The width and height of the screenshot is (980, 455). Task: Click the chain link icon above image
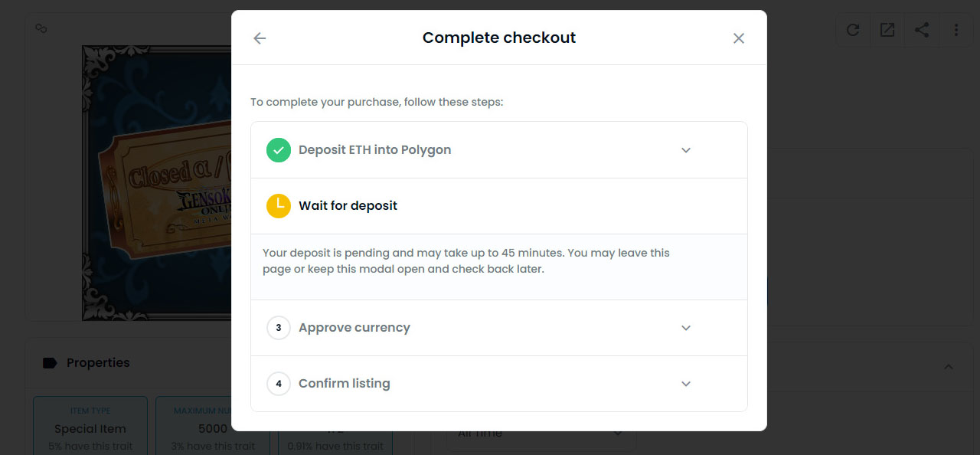[42, 28]
